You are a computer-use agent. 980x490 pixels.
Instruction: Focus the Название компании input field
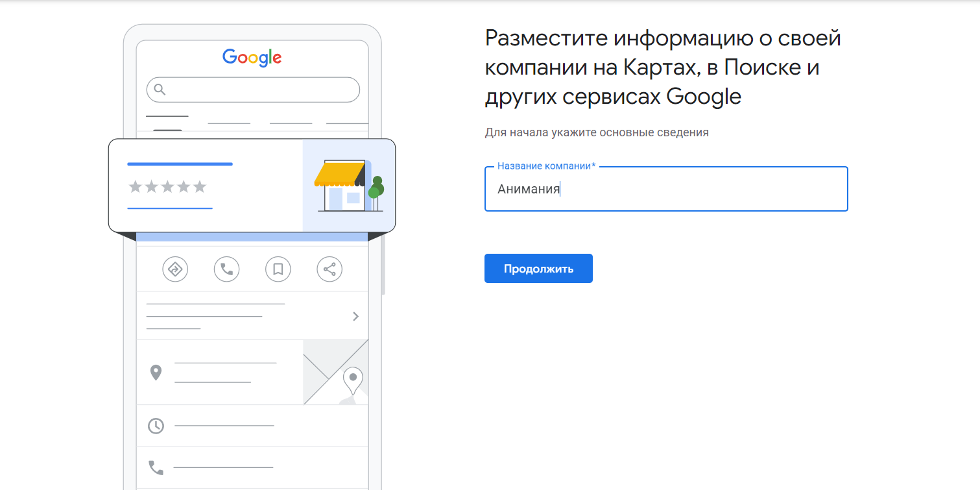click(x=666, y=189)
